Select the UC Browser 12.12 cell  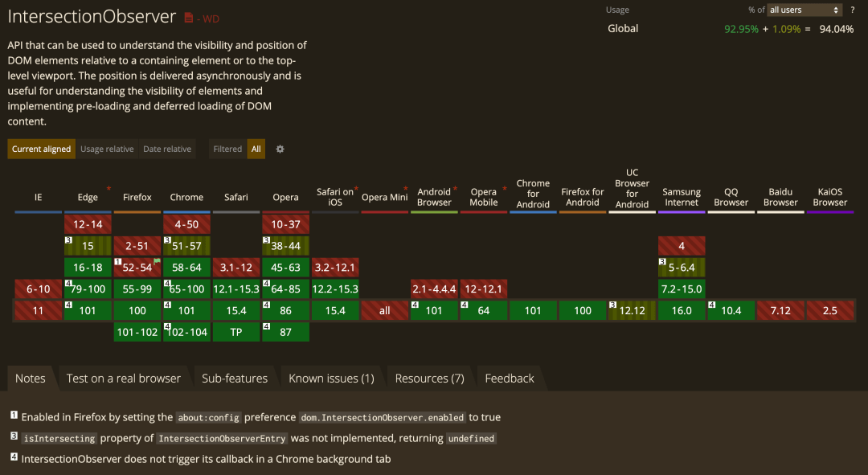tap(633, 310)
